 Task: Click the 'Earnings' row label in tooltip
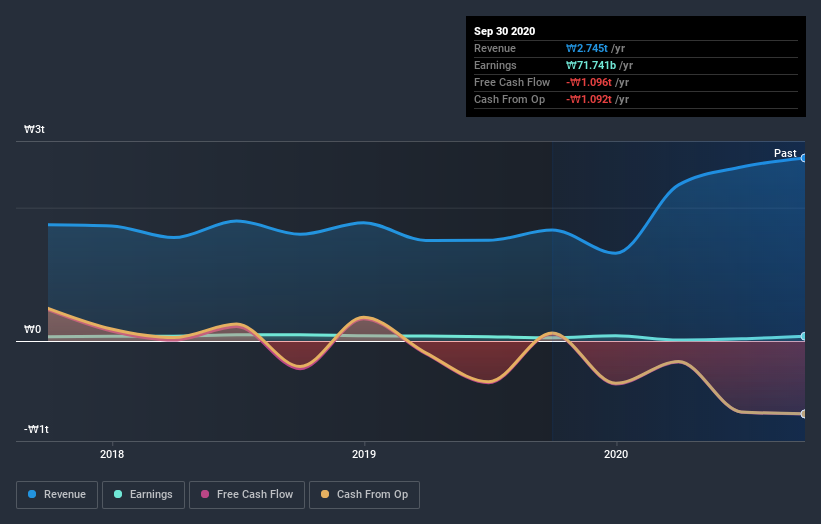point(495,65)
